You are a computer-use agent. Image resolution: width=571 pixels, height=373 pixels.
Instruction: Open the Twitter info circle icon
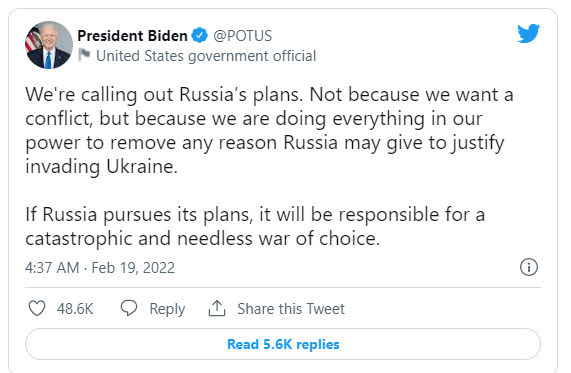(x=528, y=267)
